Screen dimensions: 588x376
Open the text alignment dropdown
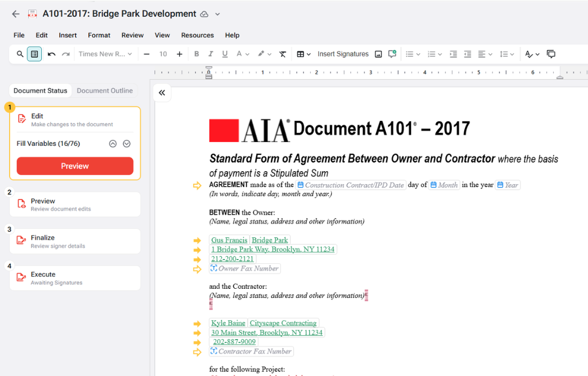pos(485,54)
